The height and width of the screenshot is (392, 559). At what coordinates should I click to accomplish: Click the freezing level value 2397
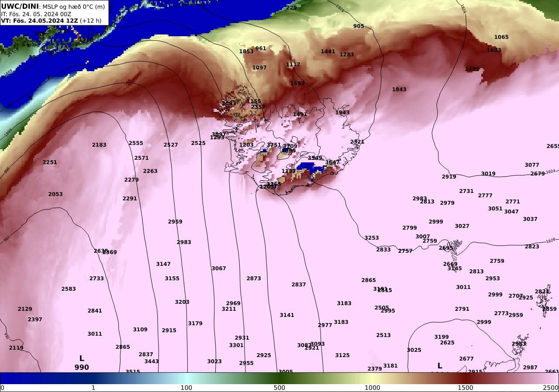coord(35,320)
